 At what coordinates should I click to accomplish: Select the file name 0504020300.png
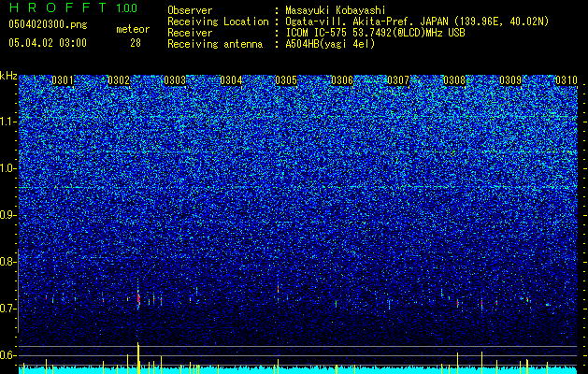point(48,24)
